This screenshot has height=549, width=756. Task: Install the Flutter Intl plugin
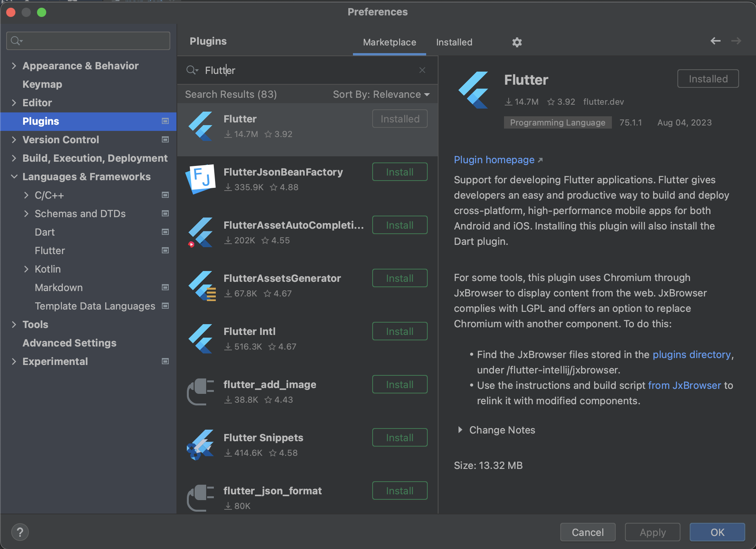(x=400, y=331)
